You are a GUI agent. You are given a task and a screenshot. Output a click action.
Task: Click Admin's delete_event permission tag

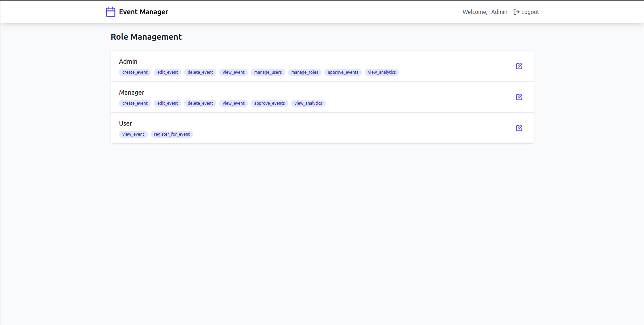(x=200, y=72)
